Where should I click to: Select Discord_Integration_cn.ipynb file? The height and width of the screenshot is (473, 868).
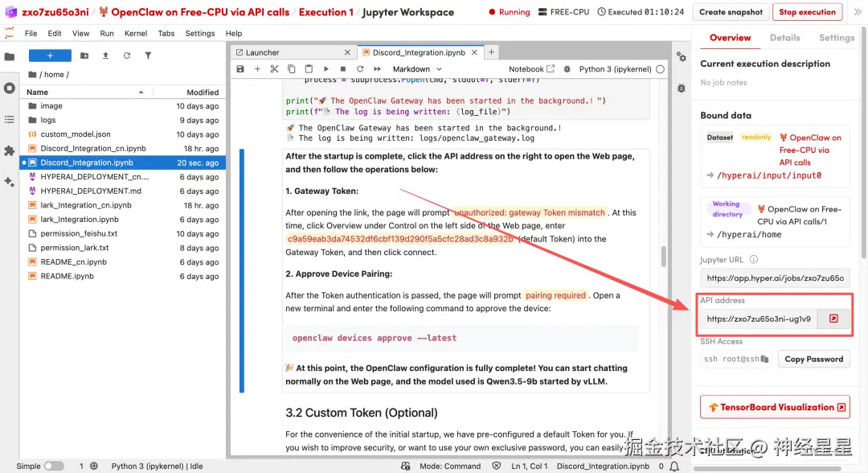coord(122,149)
